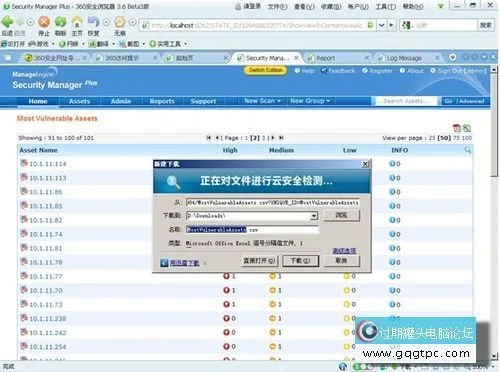Image resolution: width=500 pixels, height=372 pixels.
Task: Click the 用迅雷下载 Thunder download link
Action: pos(184,263)
